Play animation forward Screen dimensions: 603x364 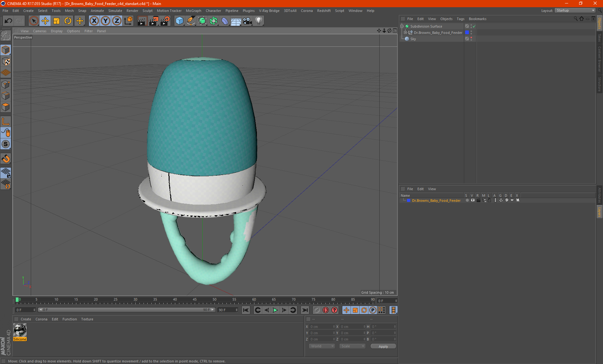point(275,310)
